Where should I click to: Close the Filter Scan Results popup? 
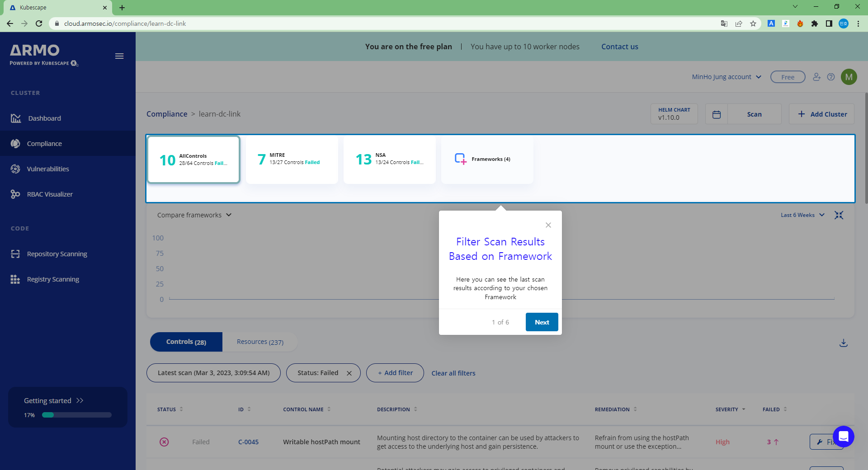[548, 225]
